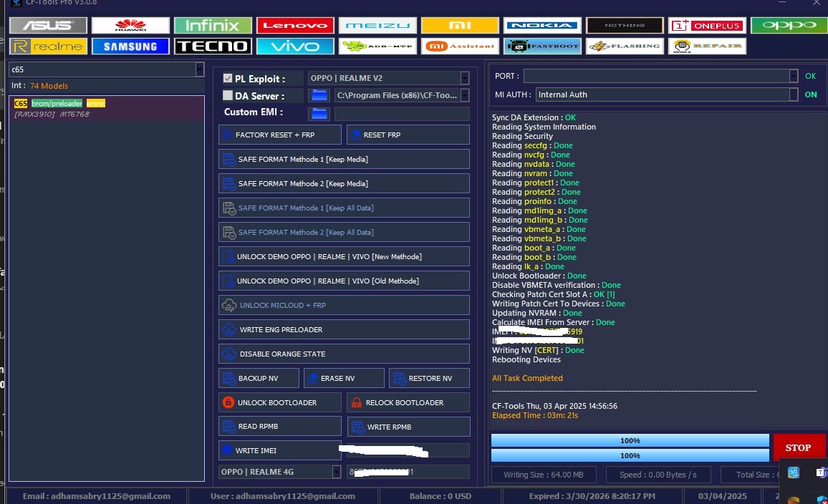Click DISABLE ORANGE STATE button
The width and height of the screenshot is (828, 504).
click(x=344, y=354)
